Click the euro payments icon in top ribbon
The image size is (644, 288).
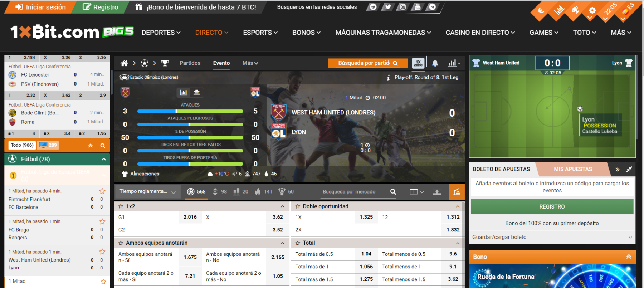pos(541,11)
